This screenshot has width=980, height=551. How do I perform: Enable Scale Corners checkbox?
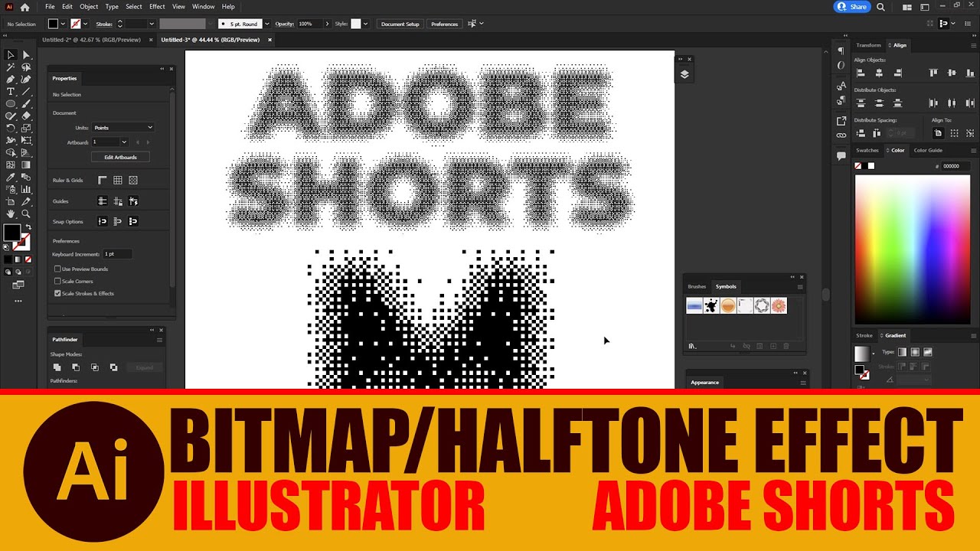57,282
